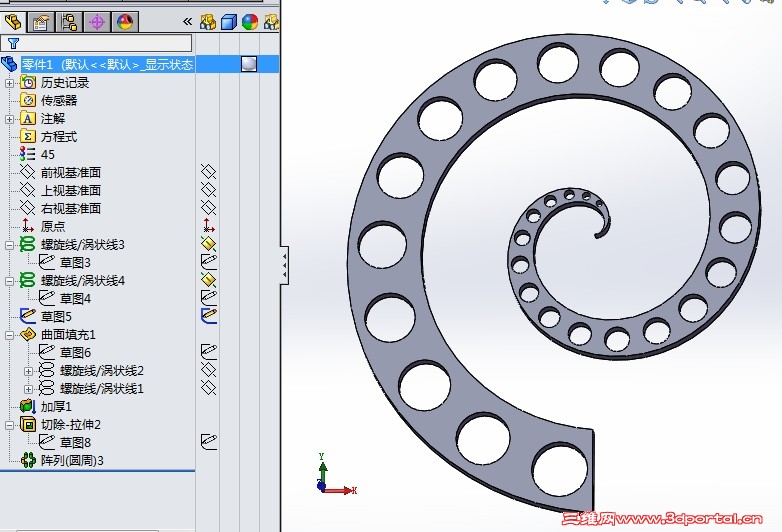
Task: Select sketch 草图6 in the tree
Action: tap(75, 353)
